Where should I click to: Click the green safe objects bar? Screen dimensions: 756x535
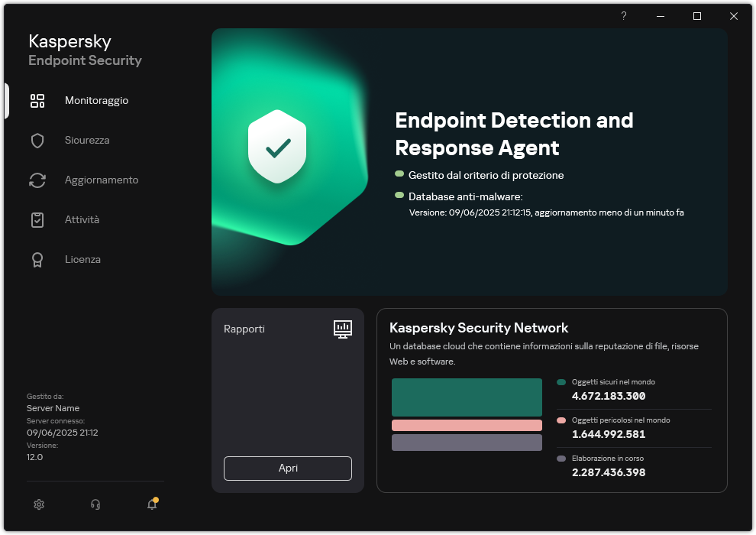467,397
